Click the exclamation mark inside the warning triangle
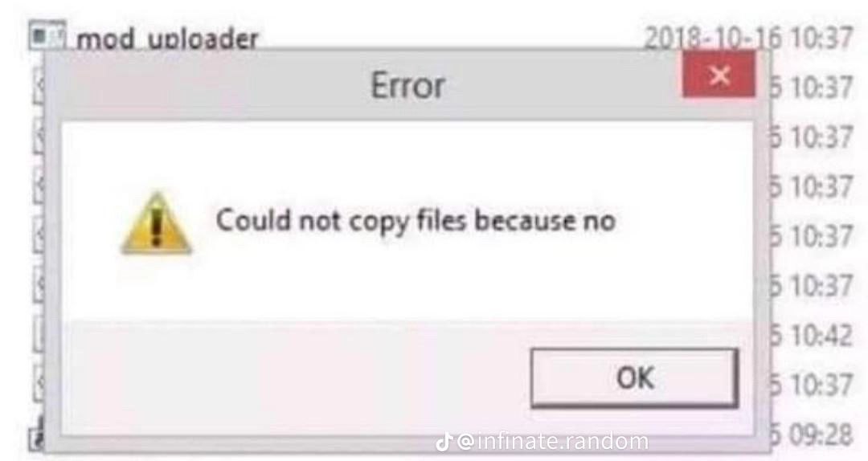 (157, 227)
